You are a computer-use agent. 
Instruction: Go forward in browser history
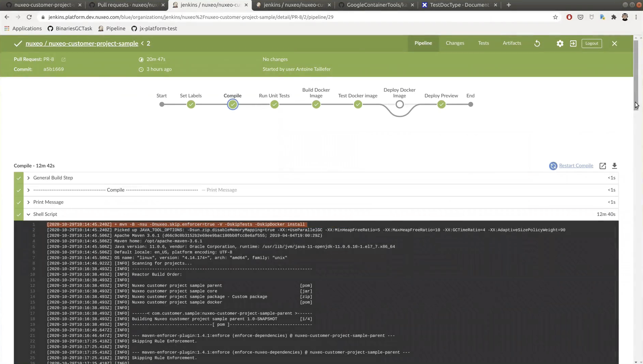[18, 17]
